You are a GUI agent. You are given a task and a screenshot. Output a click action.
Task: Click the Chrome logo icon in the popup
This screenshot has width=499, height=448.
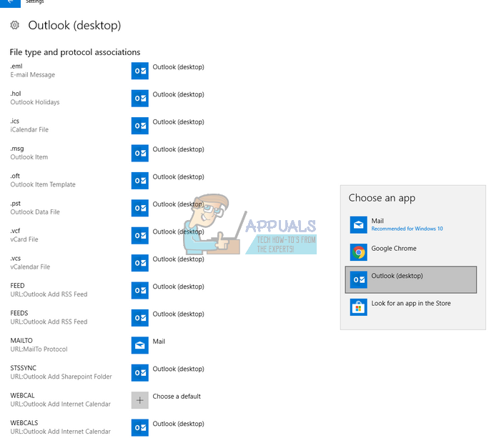pyautogui.click(x=358, y=252)
